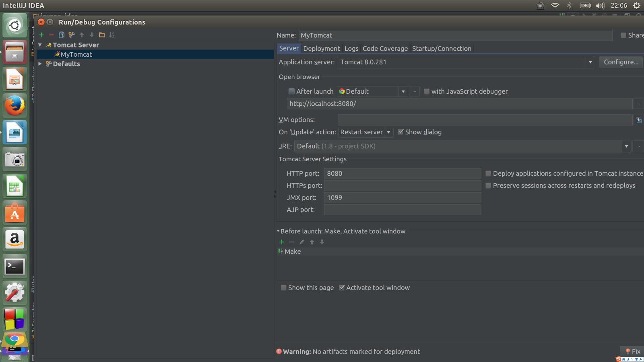644x362 pixels.
Task: Edit defaults with wrench toolbar icon
Action: point(72,35)
